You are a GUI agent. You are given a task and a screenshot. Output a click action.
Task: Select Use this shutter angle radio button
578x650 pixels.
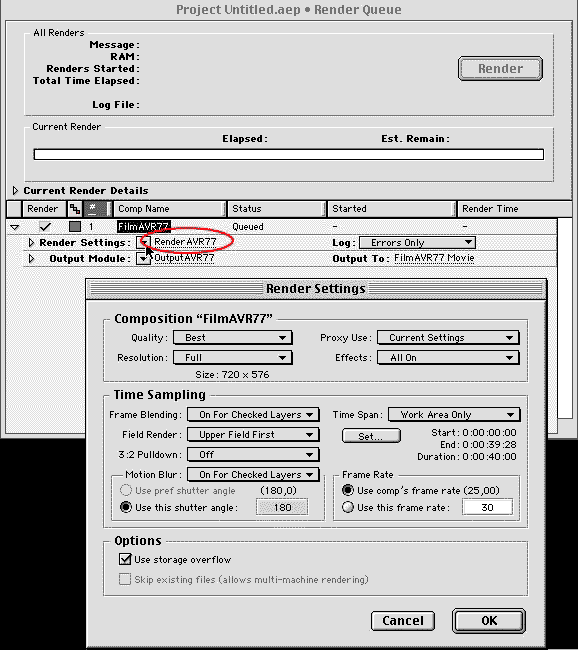(x=126, y=507)
